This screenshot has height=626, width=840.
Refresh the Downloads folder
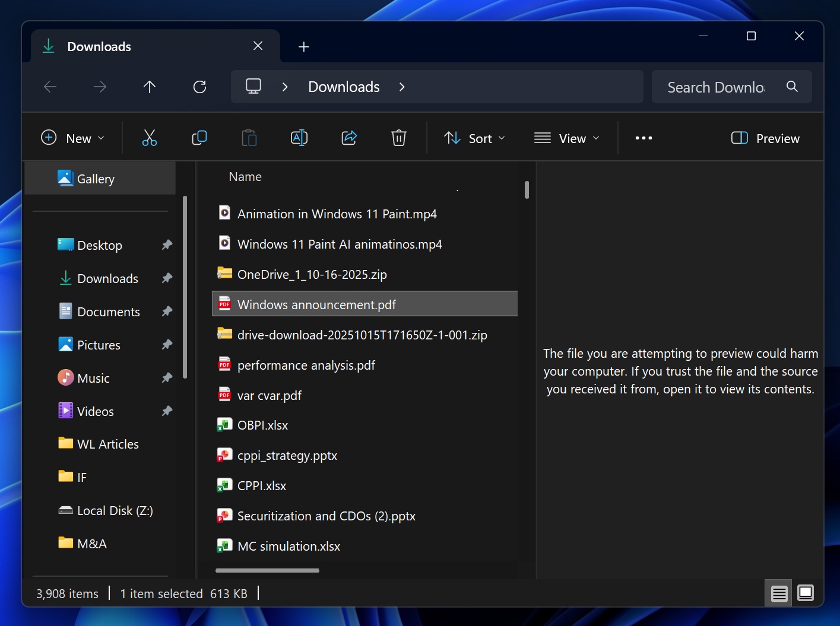coord(199,87)
